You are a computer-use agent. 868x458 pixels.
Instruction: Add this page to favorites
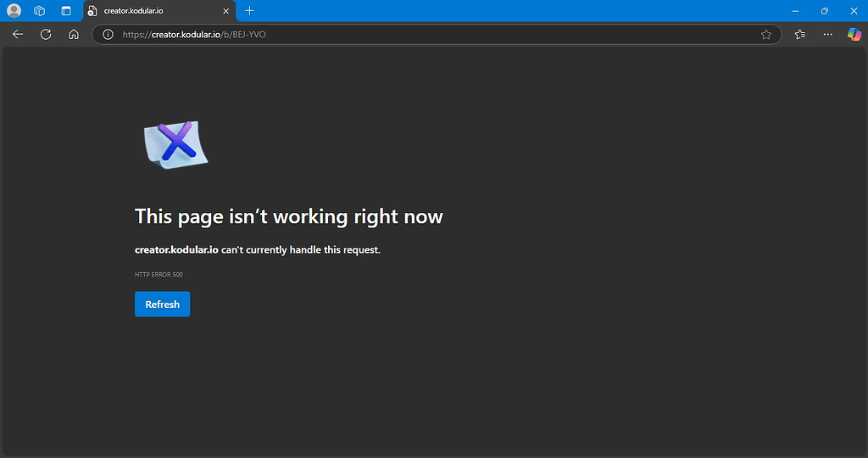tap(766, 35)
